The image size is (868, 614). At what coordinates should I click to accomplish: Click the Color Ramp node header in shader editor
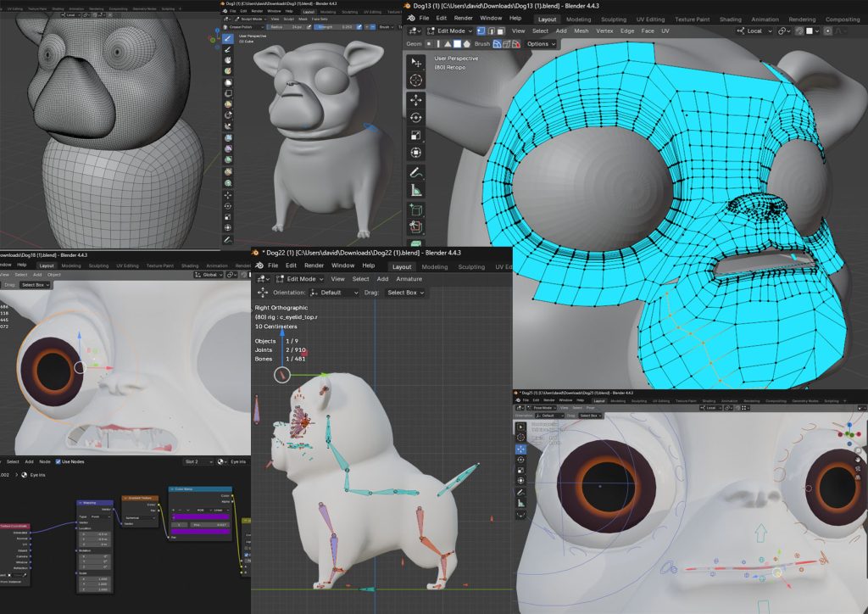[200, 489]
